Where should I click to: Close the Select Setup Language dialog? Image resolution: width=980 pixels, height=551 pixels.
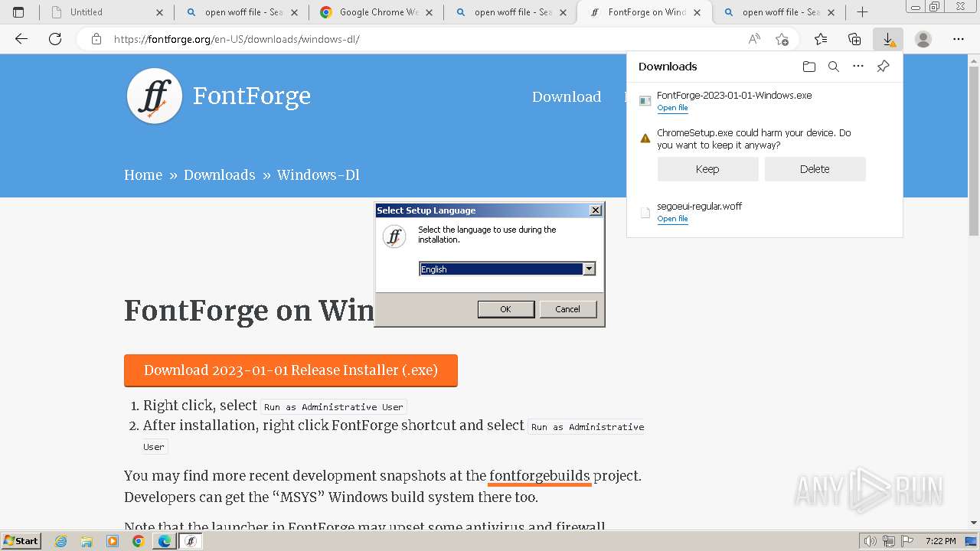click(x=596, y=210)
